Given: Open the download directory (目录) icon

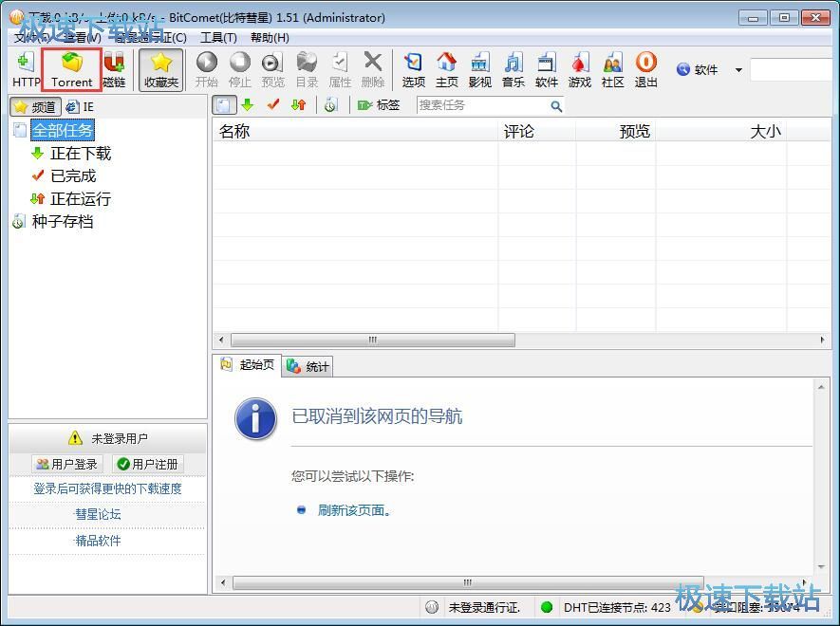Looking at the screenshot, I should 307,69.
